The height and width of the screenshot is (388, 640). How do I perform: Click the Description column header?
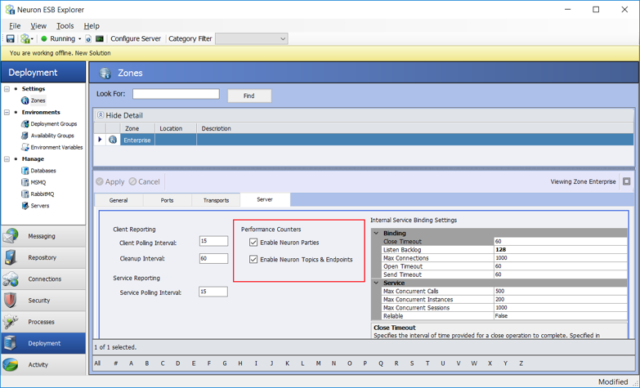point(415,129)
